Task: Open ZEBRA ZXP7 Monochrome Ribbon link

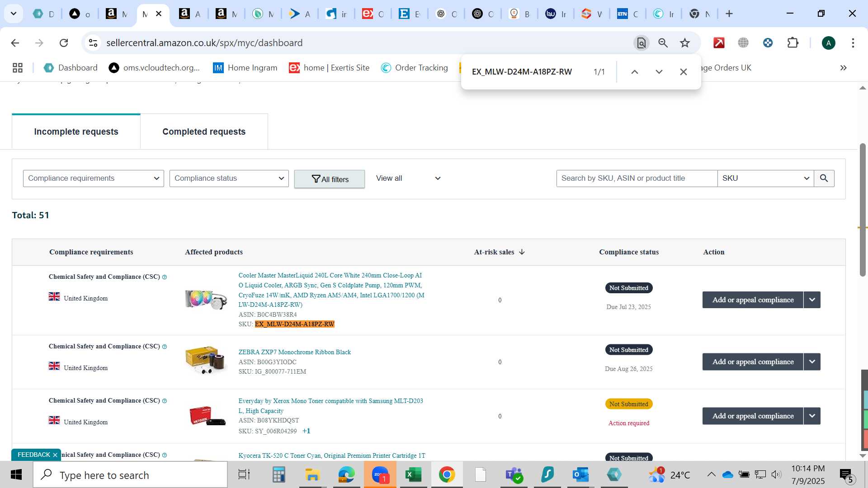Action: point(294,352)
